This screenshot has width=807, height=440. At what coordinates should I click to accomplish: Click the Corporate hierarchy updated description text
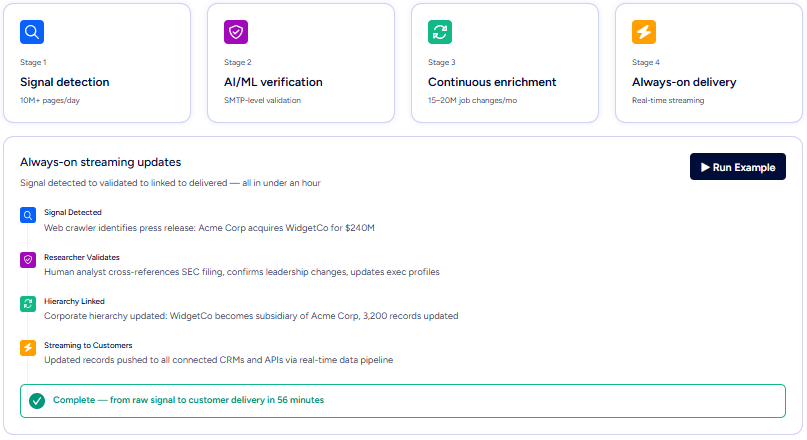[x=251, y=315]
